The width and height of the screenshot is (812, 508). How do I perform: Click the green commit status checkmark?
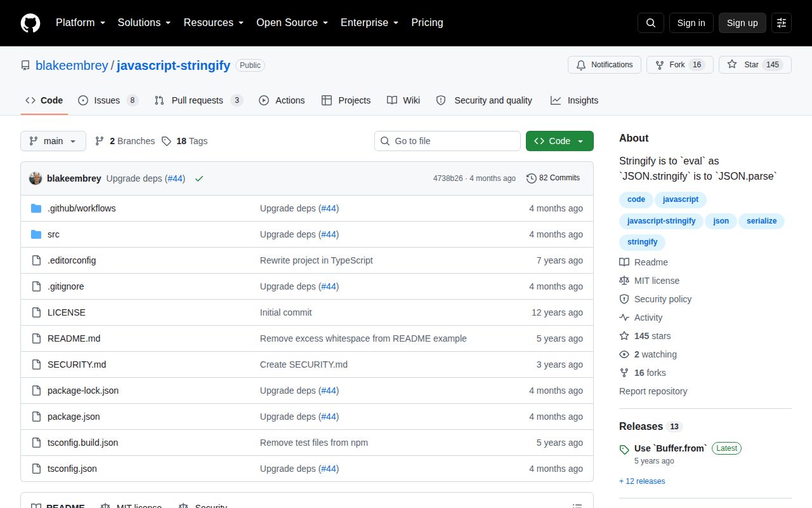point(199,178)
